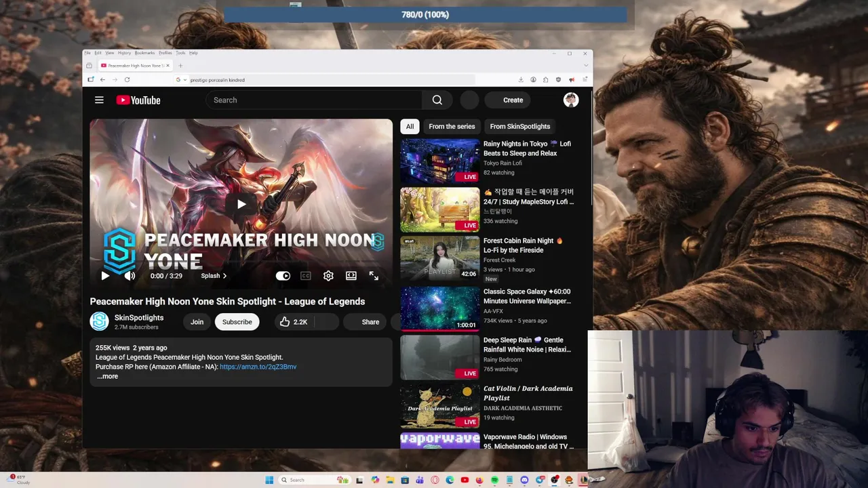Play video with the player play button
The height and width of the screenshot is (488, 868).
[x=105, y=276]
